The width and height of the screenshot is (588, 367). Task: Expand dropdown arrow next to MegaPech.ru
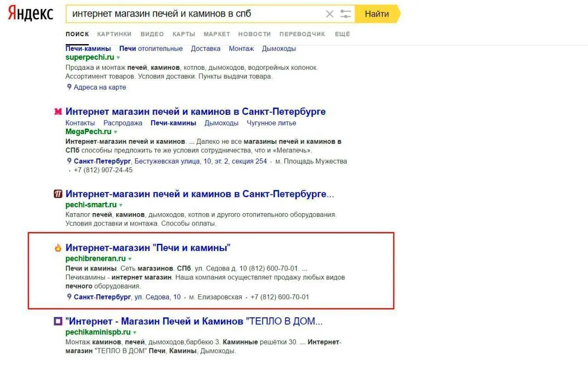coord(116,132)
